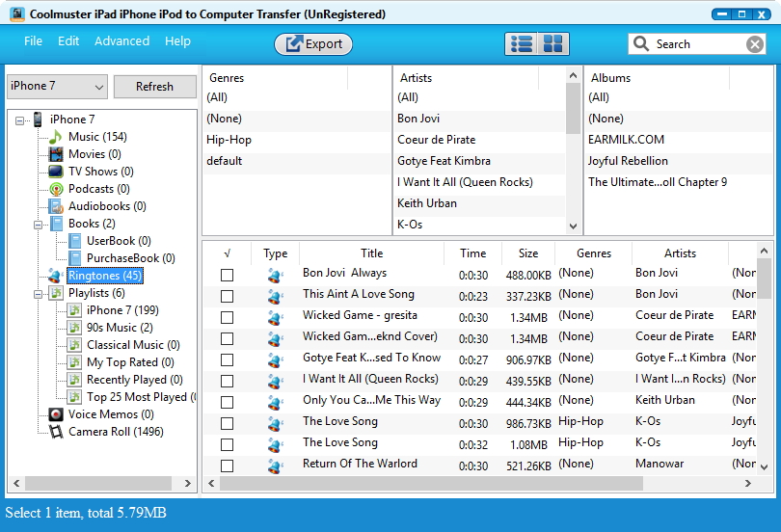Click the PurchaseBook icon
Screen dimensions: 781x532
point(74,258)
